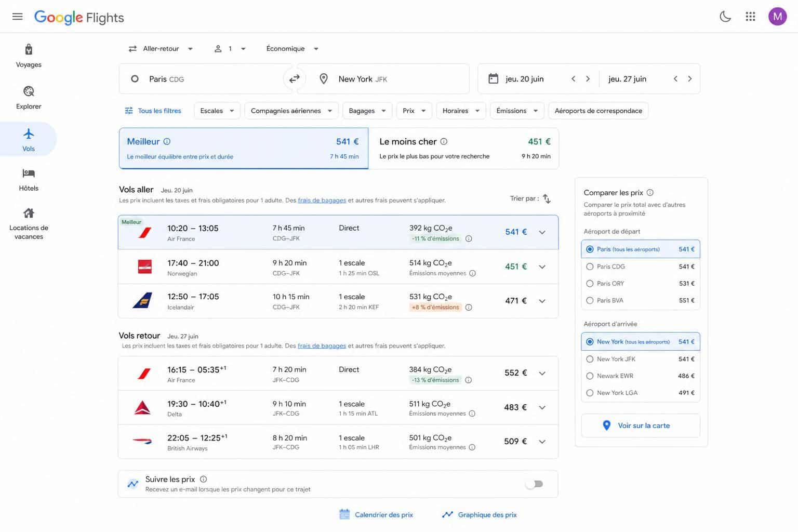The image size is (798, 532).
Task: Show info icon for Suivre les prix
Action: click(x=203, y=479)
